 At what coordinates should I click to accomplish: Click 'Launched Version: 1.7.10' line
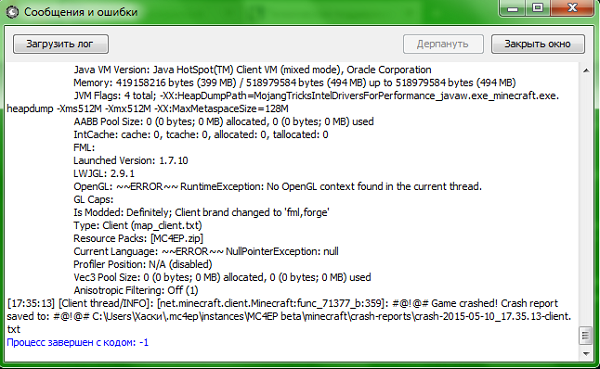(x=131, y=160)
